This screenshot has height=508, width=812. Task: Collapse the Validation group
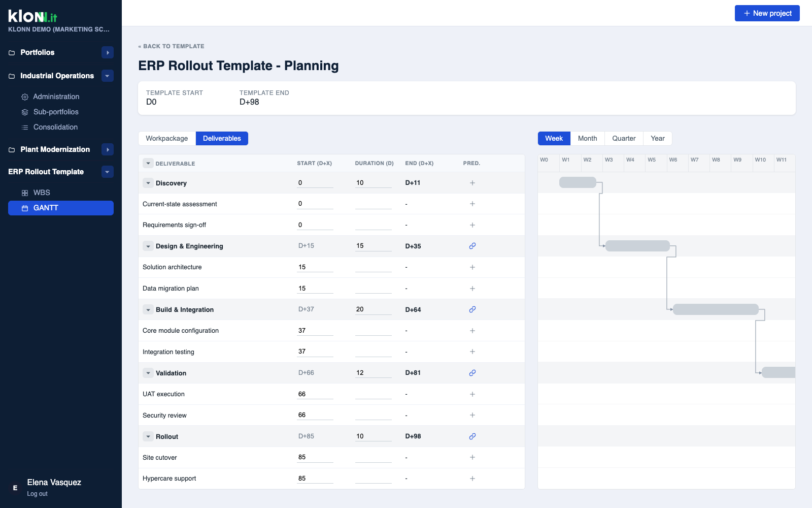tap(148, 373)
